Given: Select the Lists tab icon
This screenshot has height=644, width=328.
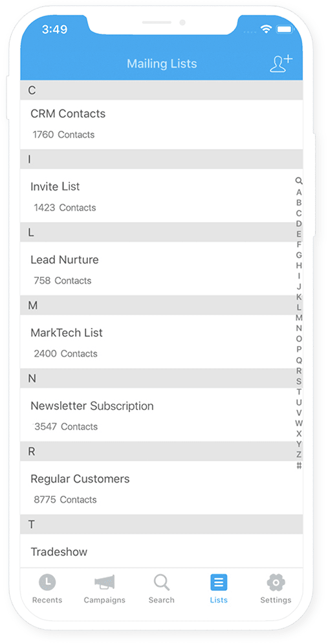Looking at the screenshot, I should 219,582.
